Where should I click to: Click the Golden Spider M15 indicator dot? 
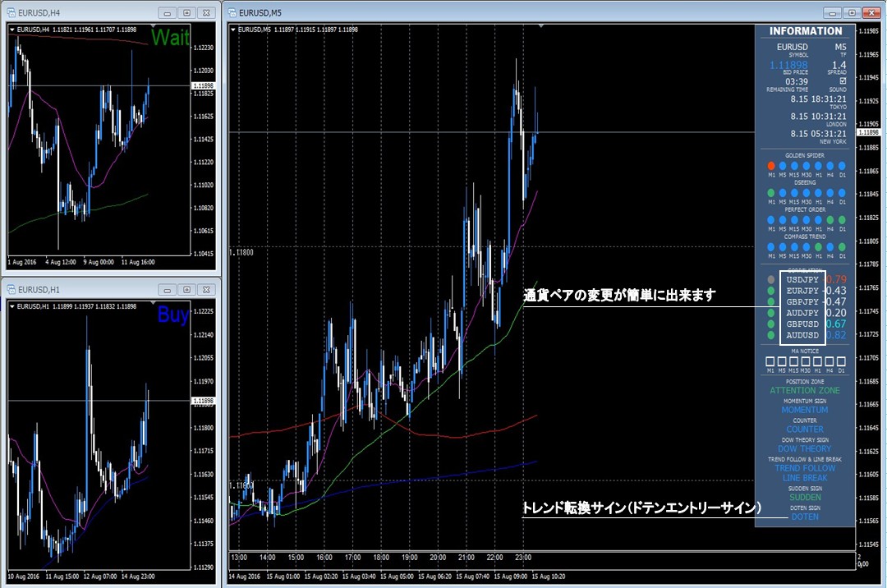tap(794, 166)
